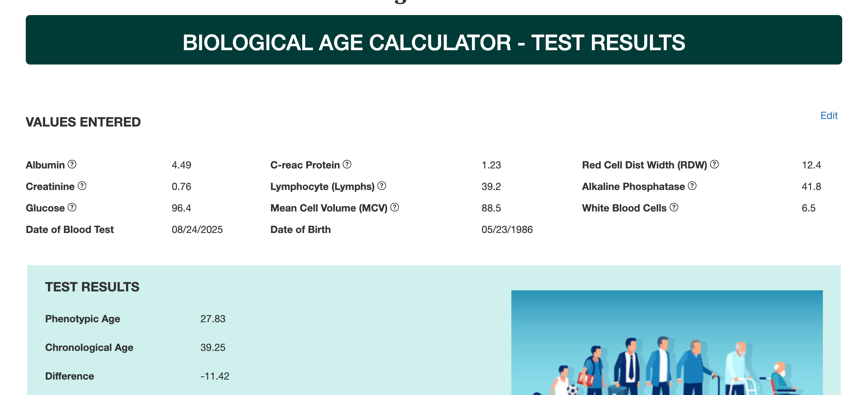Show help for C-reac Protein
Screen dimensions: 868x395
[347, 164]
